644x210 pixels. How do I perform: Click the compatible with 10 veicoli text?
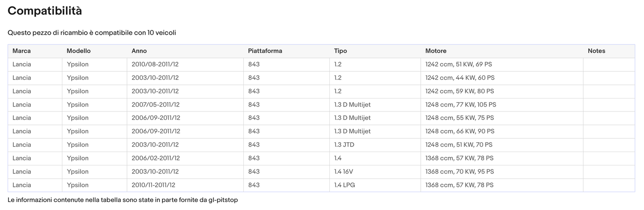click(92, 33)
